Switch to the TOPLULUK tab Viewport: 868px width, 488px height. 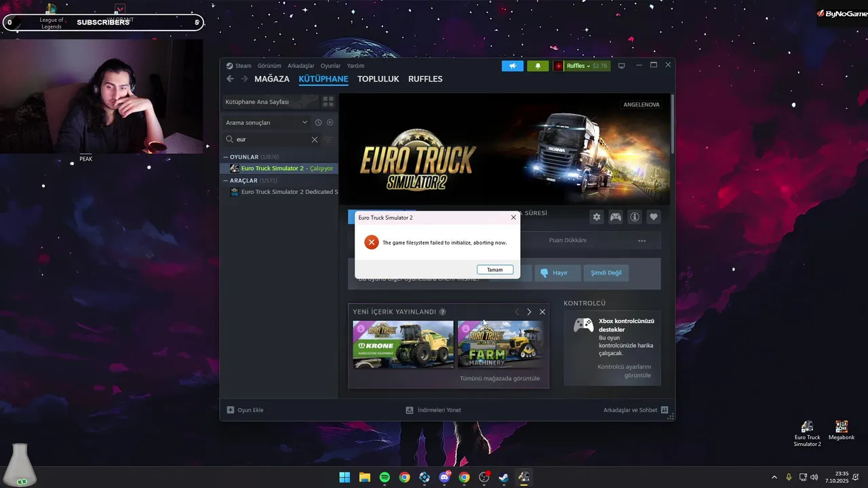[x=378, y=79]
